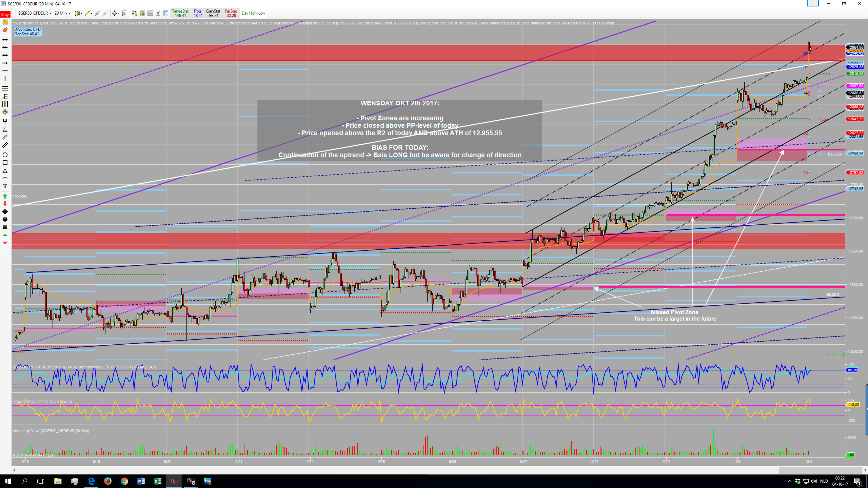
Task: Select the arc drawing tool
Action: [5, 178]
